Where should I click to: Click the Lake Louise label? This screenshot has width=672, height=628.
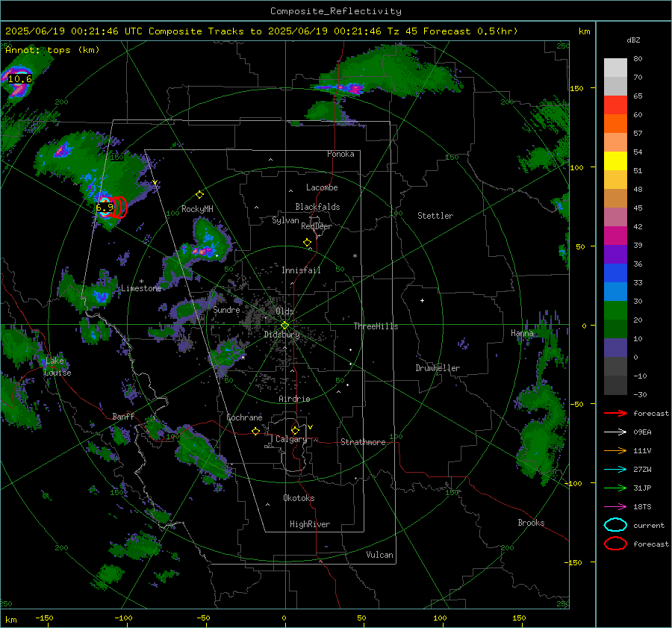click(x=57, y=367)
